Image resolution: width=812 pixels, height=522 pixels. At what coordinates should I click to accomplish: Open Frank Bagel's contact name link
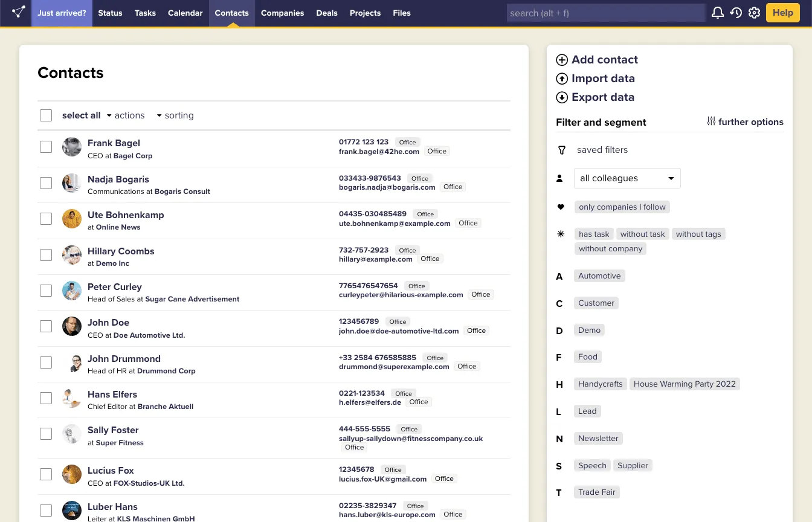coord(114,143)
